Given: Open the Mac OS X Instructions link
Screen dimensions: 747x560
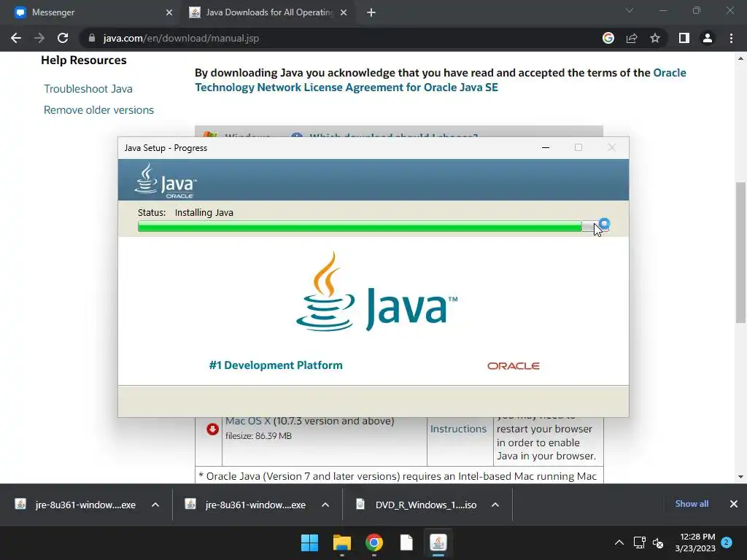Looking at the screenshot, I should pos(458,429).
